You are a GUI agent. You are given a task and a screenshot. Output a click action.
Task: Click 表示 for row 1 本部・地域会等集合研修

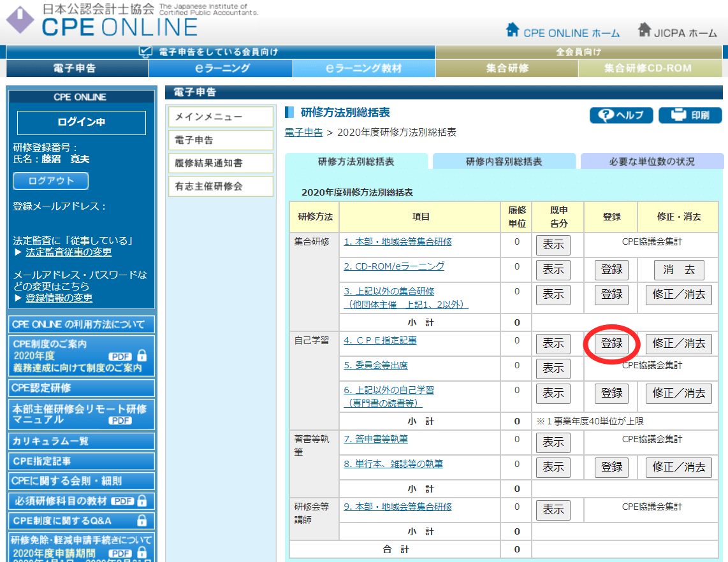553,245
